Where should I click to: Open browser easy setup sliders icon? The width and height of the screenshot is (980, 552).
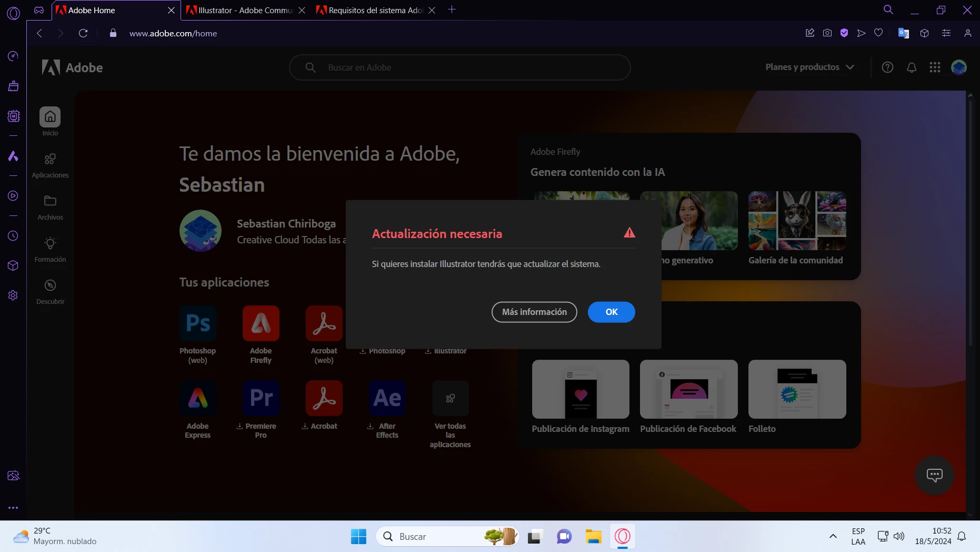pyautogui.click(x=946, y=33)
